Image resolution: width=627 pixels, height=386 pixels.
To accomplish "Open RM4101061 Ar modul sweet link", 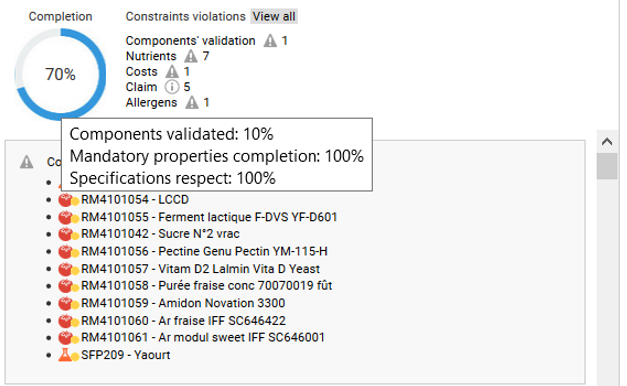I will pyautogui.click(x=203, y=337).
